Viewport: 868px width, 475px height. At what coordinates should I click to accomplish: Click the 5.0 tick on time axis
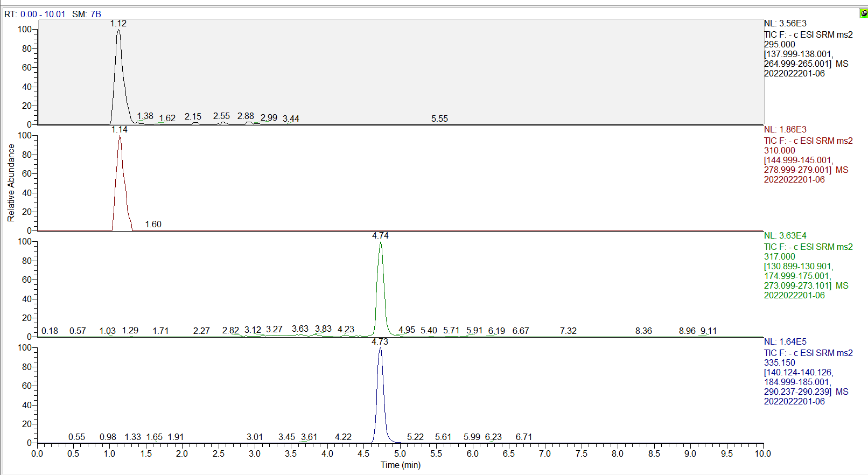400,453
